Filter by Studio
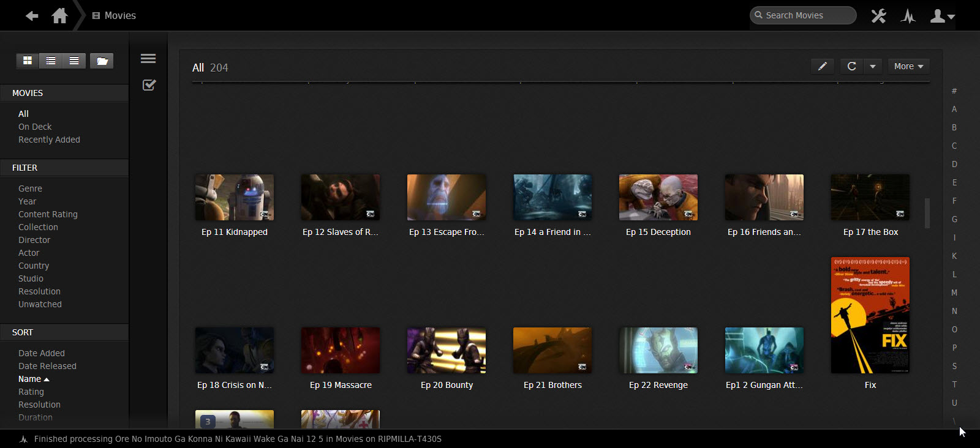This screenshot has height=448, width=980. coord(31,278)
